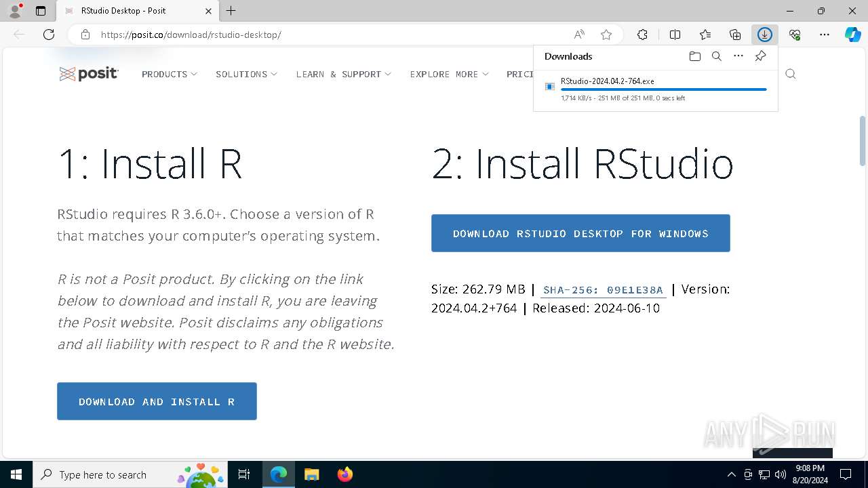Close the RStudio Desktop tab
Viewport: 868px width, 488px height.
[x=208, y=11]
